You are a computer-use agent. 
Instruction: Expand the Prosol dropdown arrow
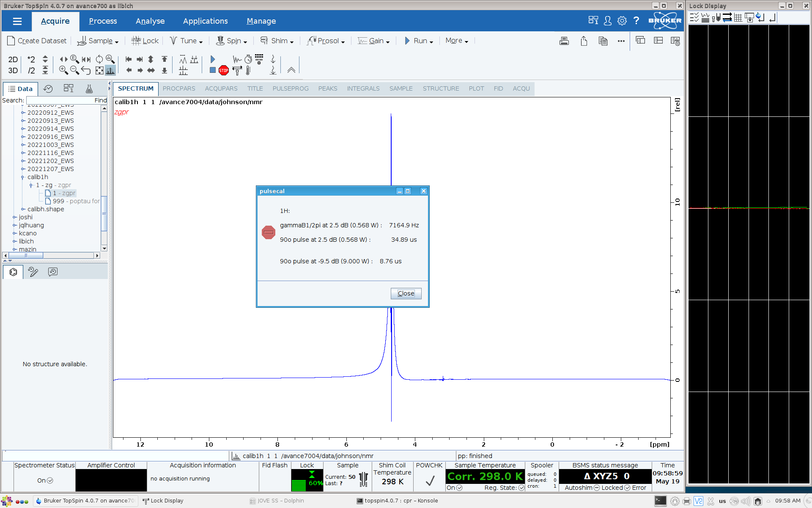pos(343,42)
